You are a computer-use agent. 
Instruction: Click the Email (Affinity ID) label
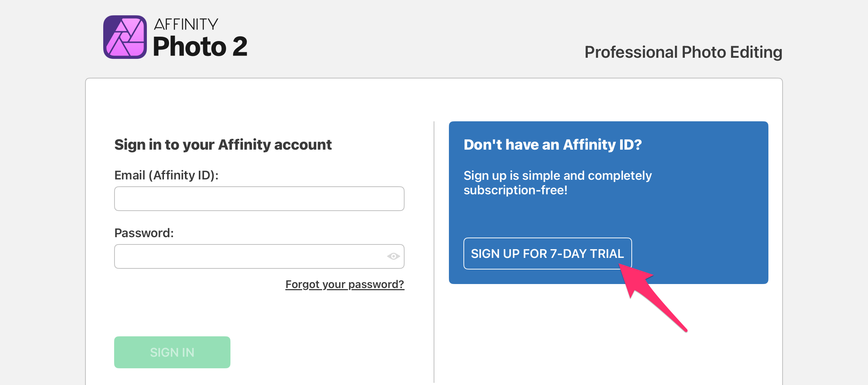click(166, 175)
